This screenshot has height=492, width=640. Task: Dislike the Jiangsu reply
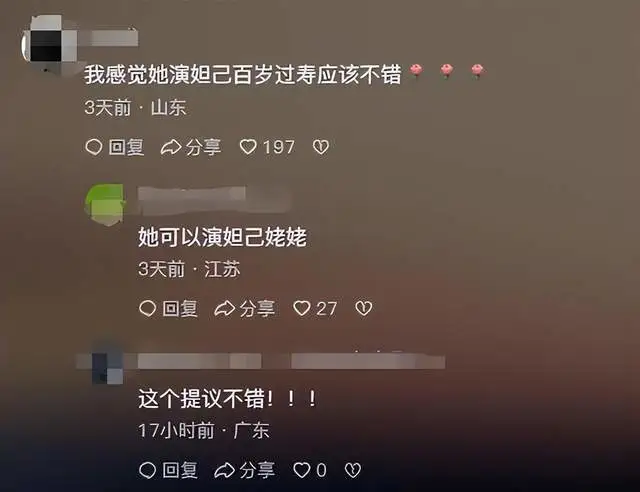click(x=364, y=308)
